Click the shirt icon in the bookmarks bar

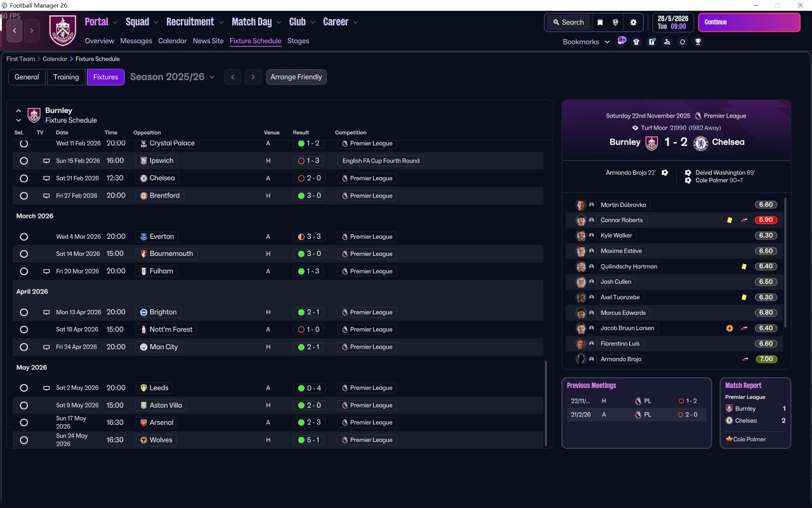[636, 42]
